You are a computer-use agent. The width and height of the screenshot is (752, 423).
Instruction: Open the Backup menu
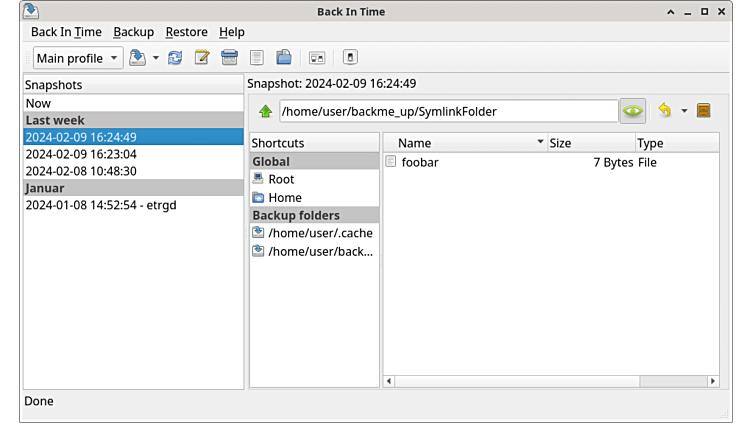133,32
